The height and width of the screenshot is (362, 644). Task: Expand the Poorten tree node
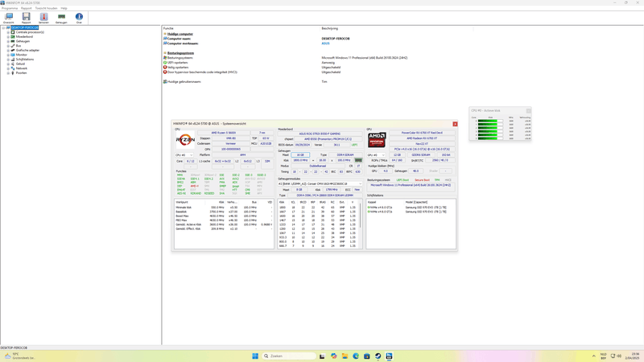(8, 72)
